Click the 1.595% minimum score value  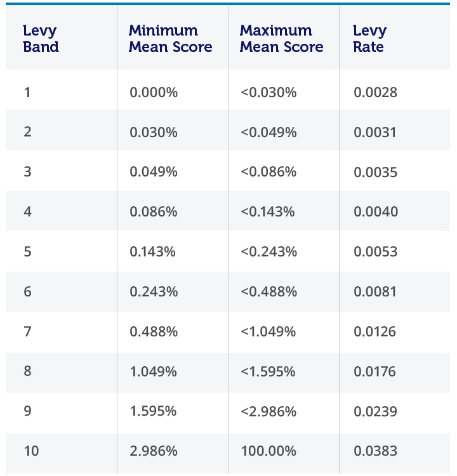(x=153, y=411)
